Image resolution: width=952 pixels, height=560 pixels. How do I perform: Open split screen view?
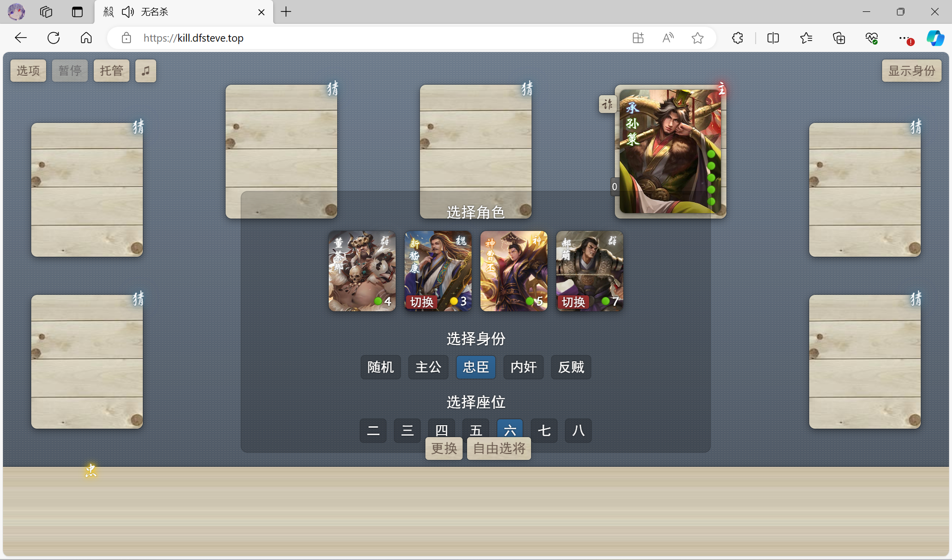point(773,38)
